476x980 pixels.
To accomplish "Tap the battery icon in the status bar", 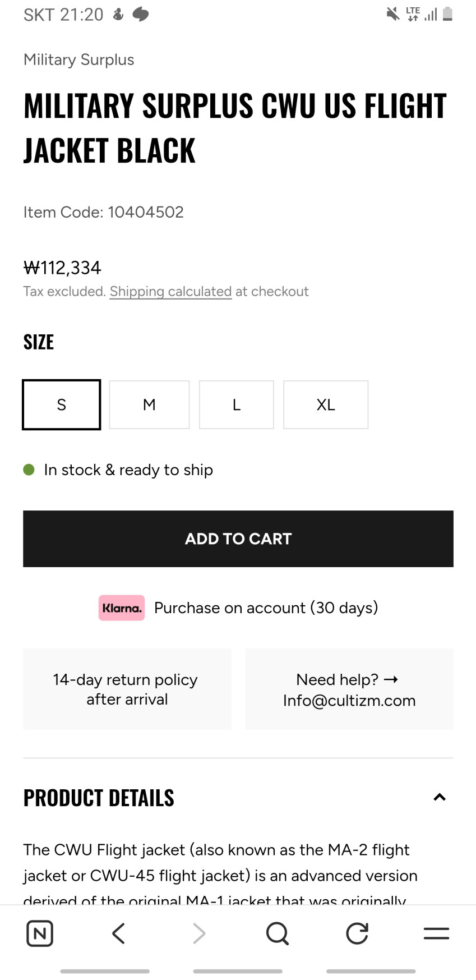I will click(447, 14).
